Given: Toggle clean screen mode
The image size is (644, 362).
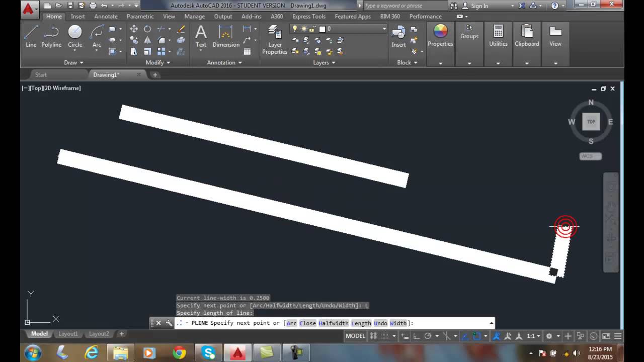Looking at the screenshot, I should click(606, 336).
